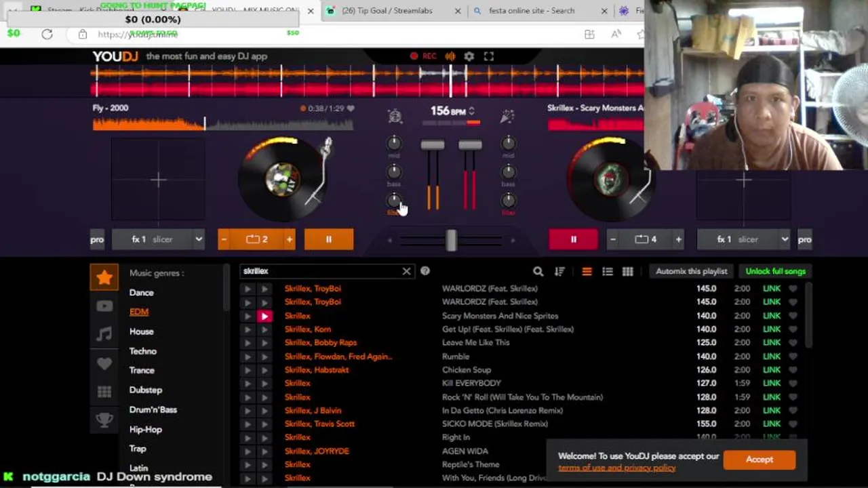Open the grid sidebar tab
Screen dimensions: 868x488
pos(104,392)
